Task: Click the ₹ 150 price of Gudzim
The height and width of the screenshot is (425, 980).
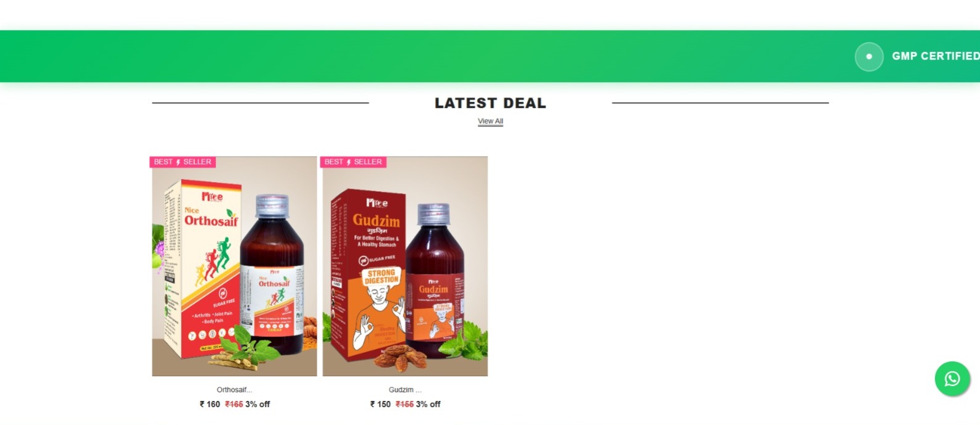Action: click(x=380, y=405)
